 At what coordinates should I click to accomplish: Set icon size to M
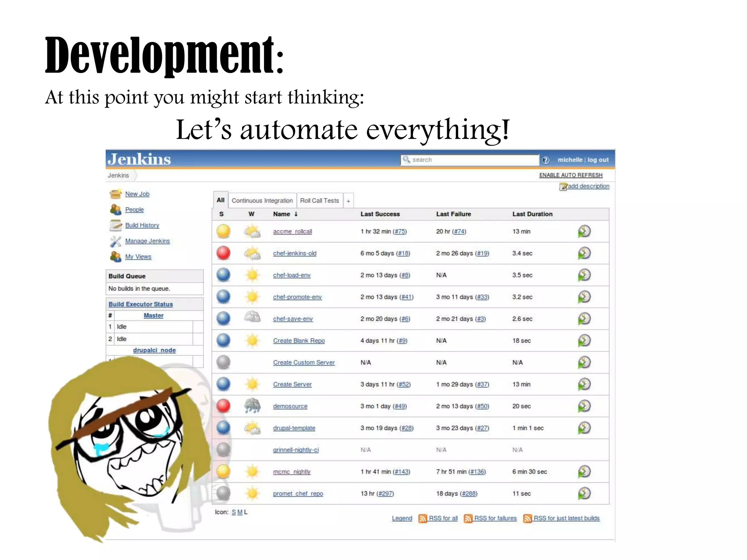click(x=240, y=512)
